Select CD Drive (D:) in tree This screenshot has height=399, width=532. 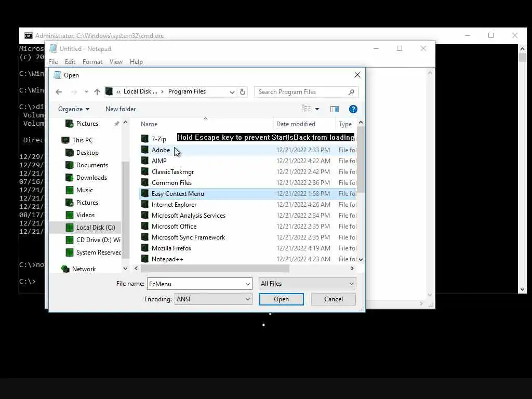click(98, 240)
